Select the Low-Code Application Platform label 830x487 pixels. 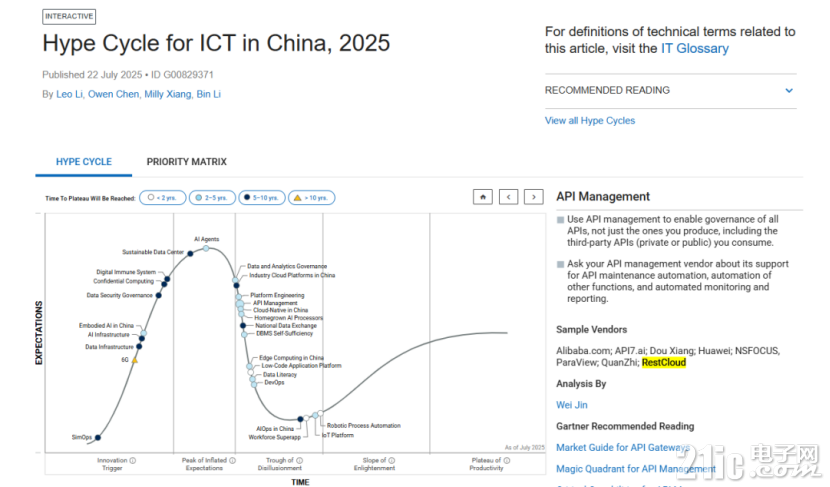click(x=301, y=366)
